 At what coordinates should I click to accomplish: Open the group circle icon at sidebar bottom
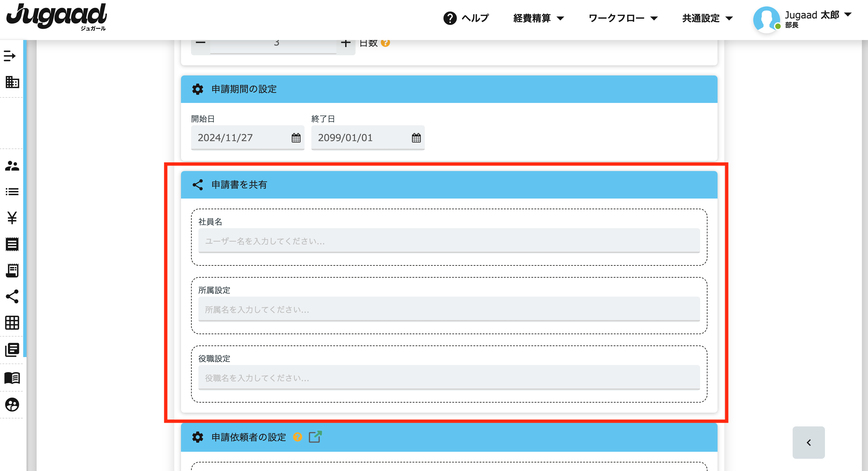[x=12, y=405]
